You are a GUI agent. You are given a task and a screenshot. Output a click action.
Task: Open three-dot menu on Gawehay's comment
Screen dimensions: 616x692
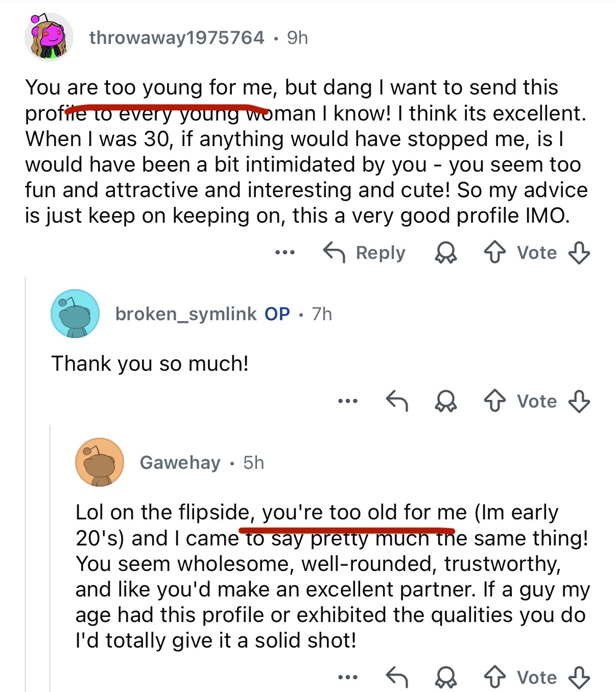348,677
